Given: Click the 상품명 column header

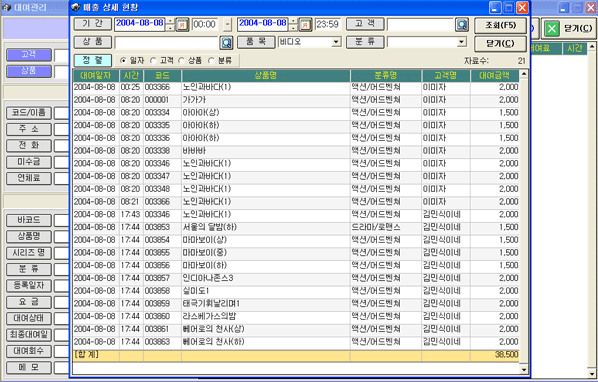Looking at the screenshot, I should 266,75.
